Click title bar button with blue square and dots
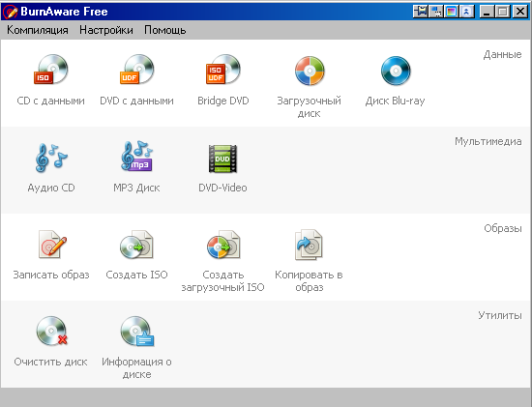This screenshot has height=407, width=532. (x=436, y=12)
